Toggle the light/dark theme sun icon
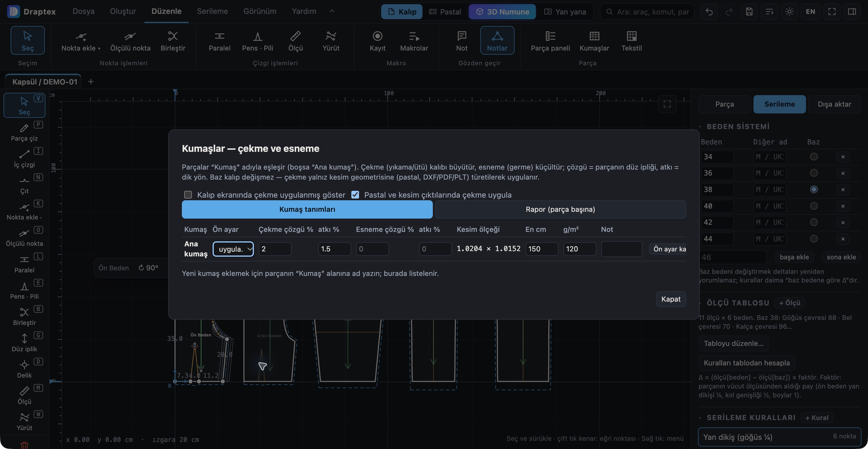 click(789, 12)
